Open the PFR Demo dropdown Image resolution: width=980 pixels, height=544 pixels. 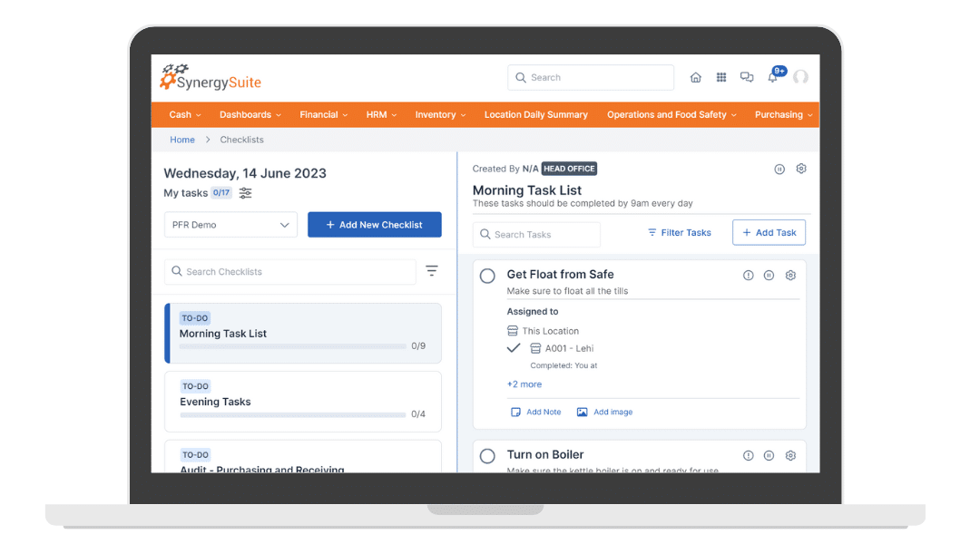coord(230,224)
